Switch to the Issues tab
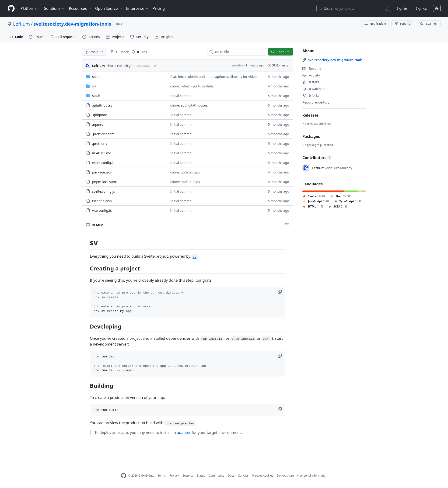 point(36,37)
